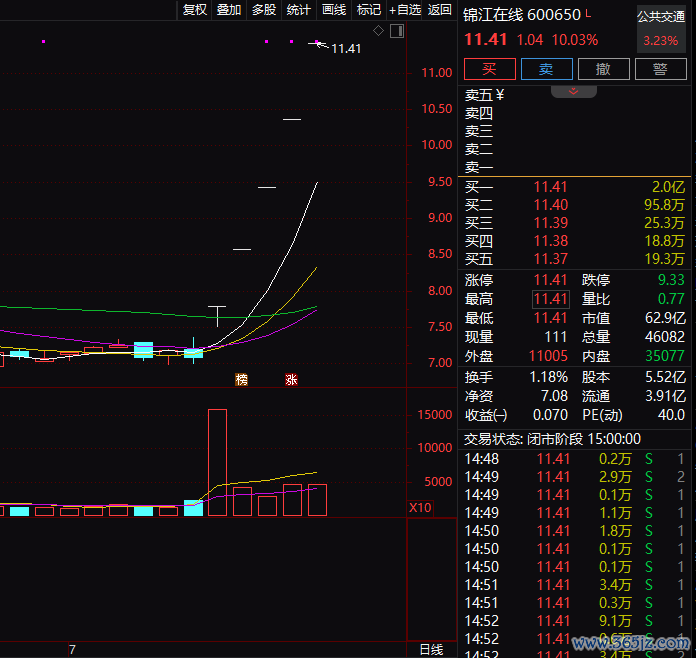Image resolution: width=696 pixels, height=658 pixels.
Task: Click the 跌停 price 9.33
Action: tap(671, 280)
